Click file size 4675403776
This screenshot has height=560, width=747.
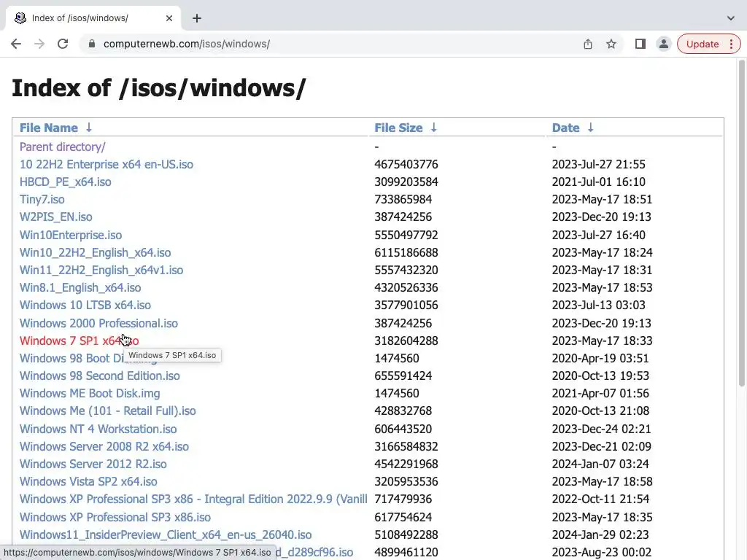[406, 164]
